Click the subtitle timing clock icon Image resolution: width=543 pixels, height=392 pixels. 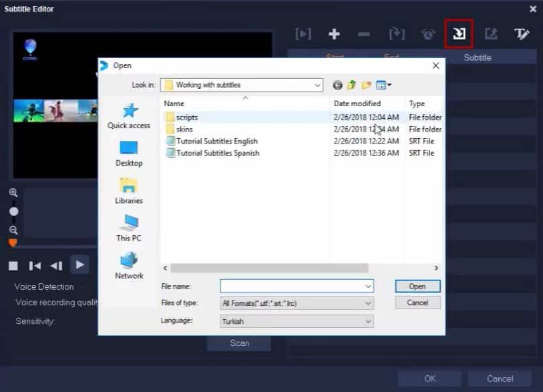tap(427, 33)
